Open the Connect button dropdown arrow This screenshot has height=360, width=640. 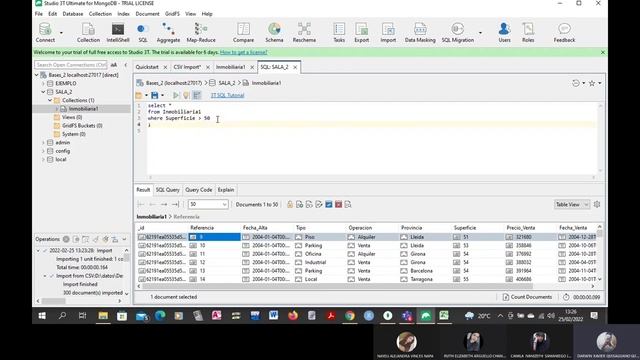tap(61, 33)
